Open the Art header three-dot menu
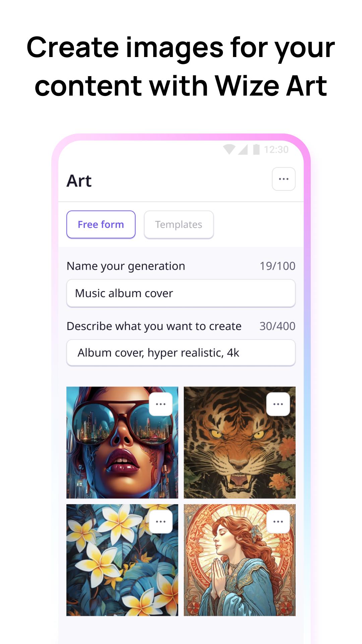The height and width of the screenshot is (644, 362). 284,179
